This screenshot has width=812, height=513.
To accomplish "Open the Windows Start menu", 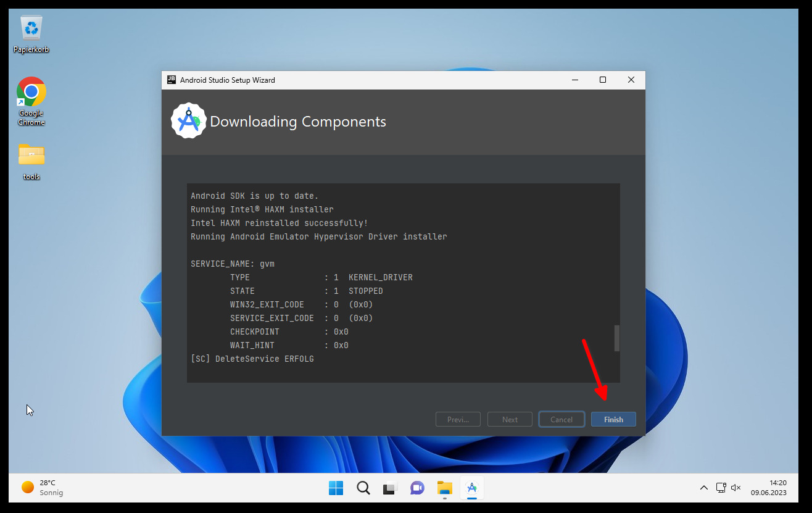I will click(x=336, y=488).
